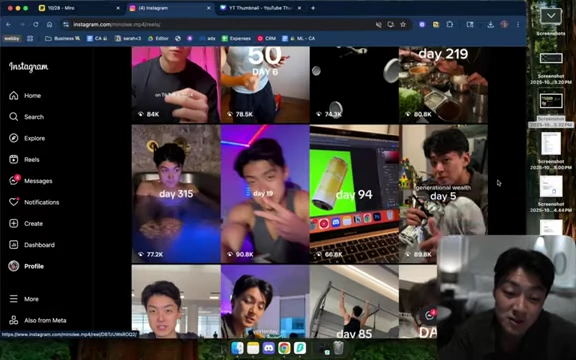The height and width of the screenshot is (360, 576).
Task: Switch to the YT Thumbnail tab
Action: 260,8
